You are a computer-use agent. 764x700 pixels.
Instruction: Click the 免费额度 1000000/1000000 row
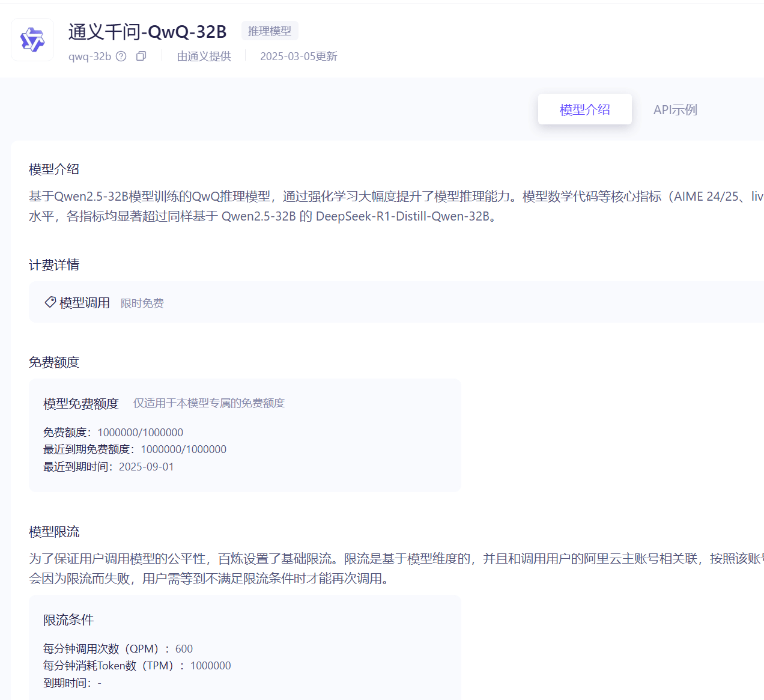113,433
